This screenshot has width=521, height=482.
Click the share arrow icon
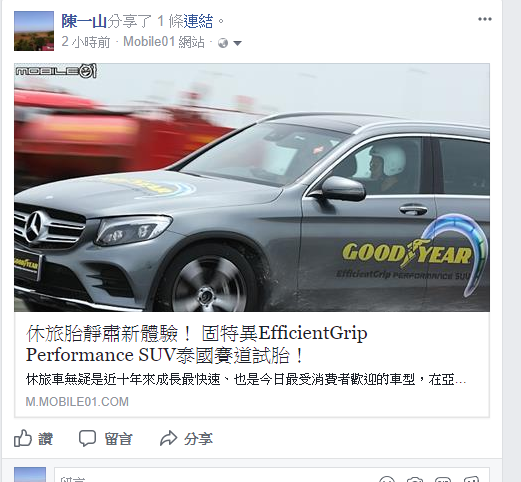click(168, 438)
